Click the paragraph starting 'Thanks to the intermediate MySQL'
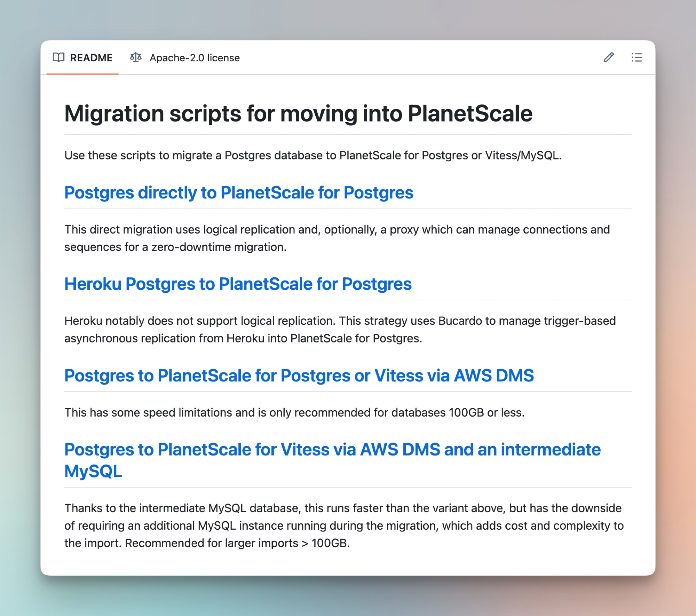696x616 pixels. tap(342, 508)
